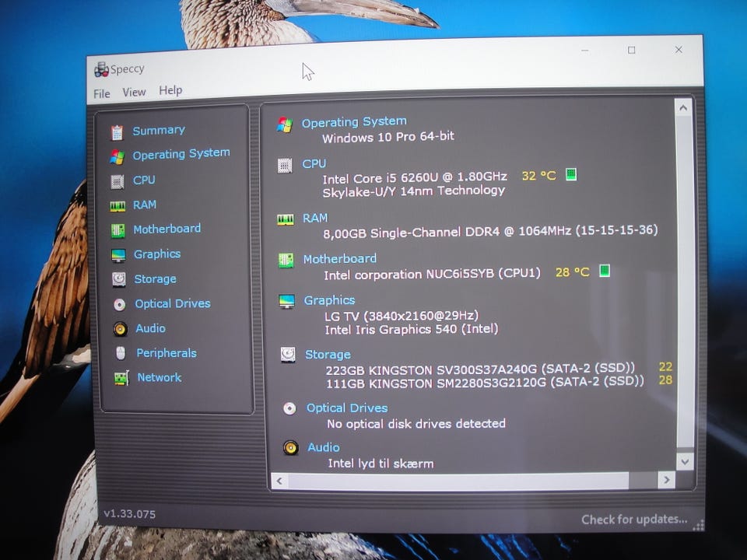747x560 pixels.
Task: Click the vertical scrollbar down arrow
Action: (x=685, y=461)
